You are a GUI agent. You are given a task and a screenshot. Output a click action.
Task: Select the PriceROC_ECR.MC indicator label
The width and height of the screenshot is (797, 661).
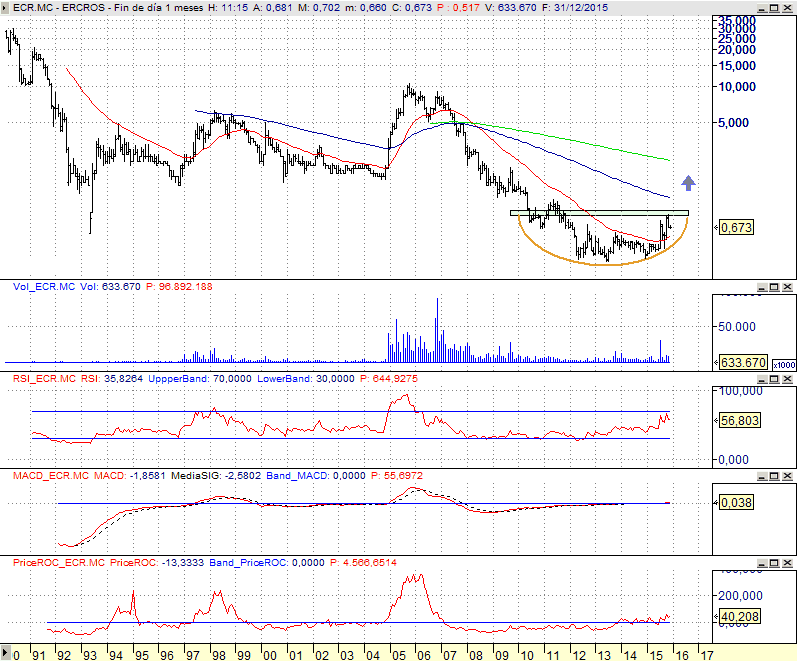58,564
